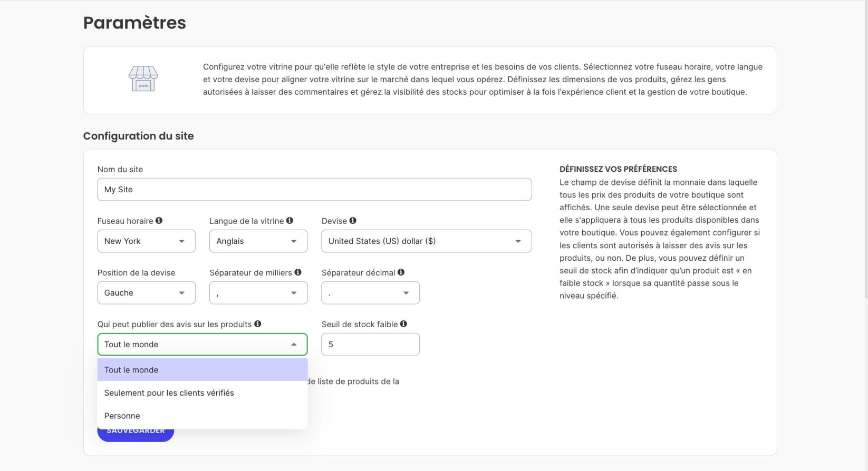Select Seulement pour les clients vérifiés option
The height and width of the screenshot is (471, 868).
[x=202, y=393]
